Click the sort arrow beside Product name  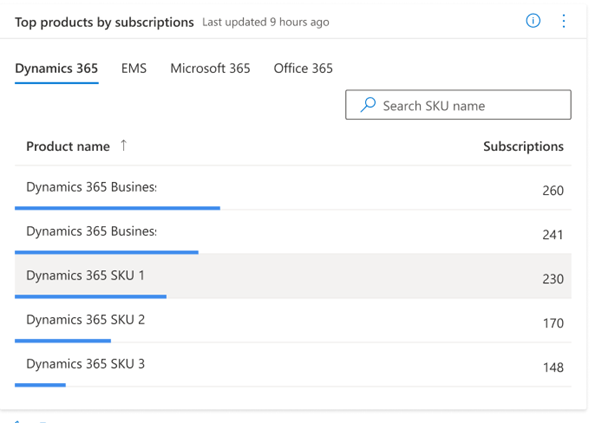[x=124, y=146]
